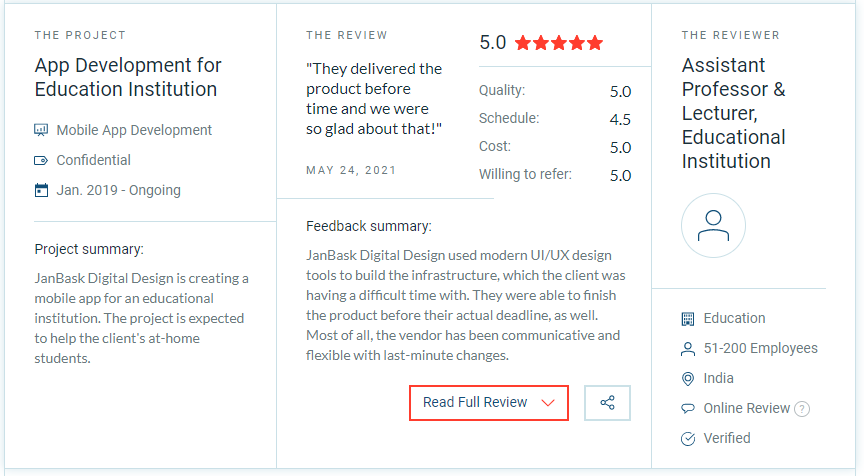Click the Assistant Professor & Lecturer heading
This screenshot has width=864, height=476.
coord(734,113)
